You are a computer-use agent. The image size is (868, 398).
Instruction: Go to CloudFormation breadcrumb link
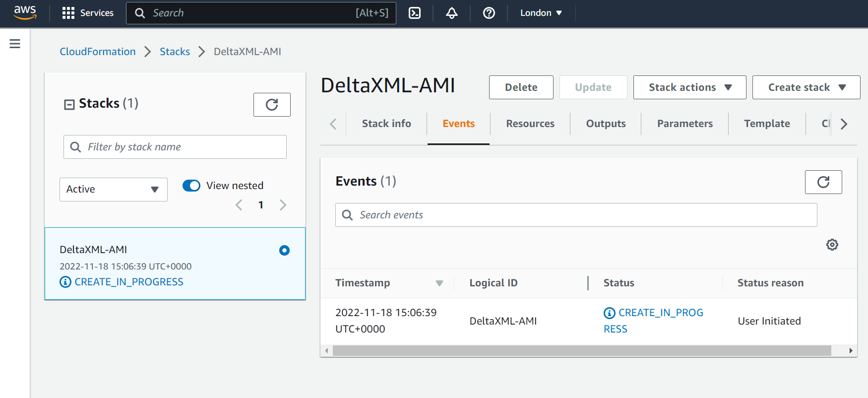pyautogui.click(x=98, y=52)
